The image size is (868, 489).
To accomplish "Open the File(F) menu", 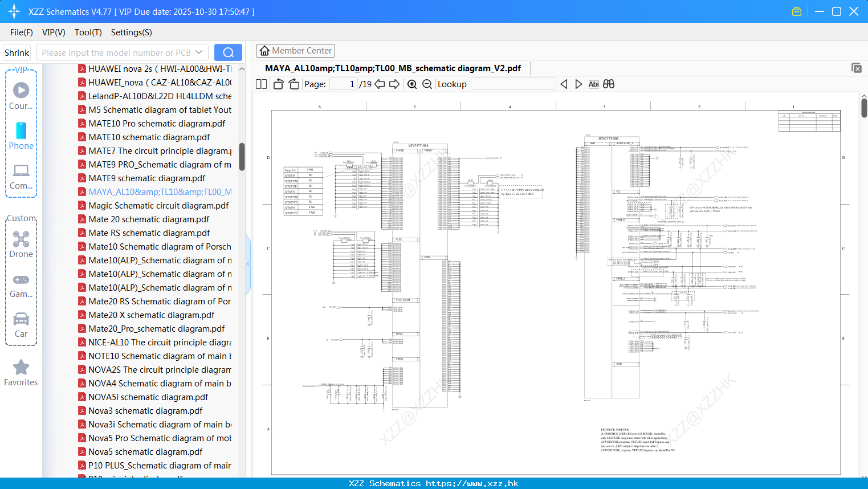I will click(22, 32).
